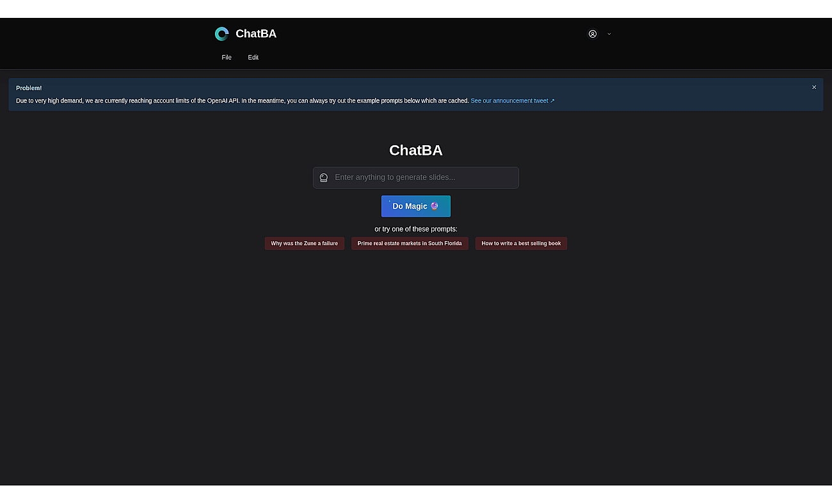This screenshot has height=504, width=832.
Task: Open the File menu
Action: click(227, 58)
